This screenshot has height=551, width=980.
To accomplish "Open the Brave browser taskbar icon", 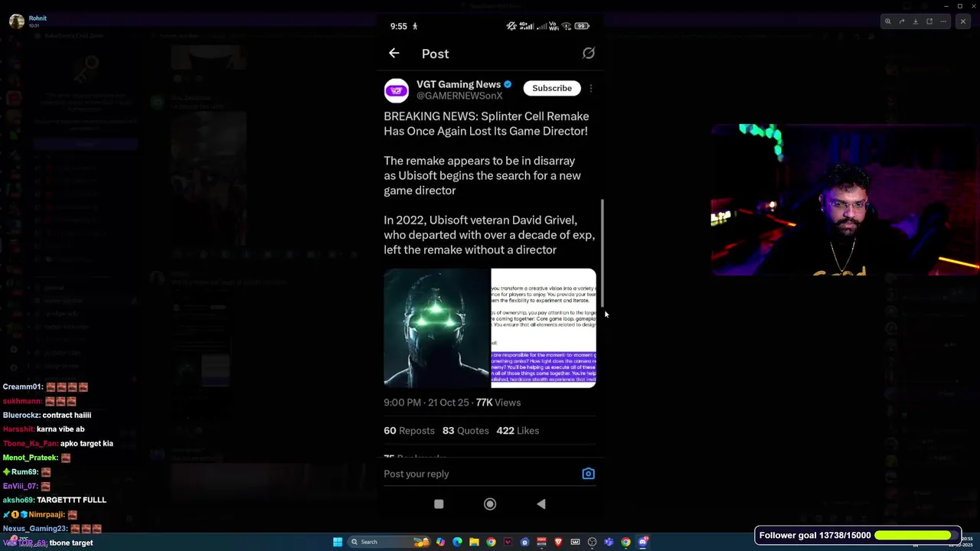I will coord(558,542).
